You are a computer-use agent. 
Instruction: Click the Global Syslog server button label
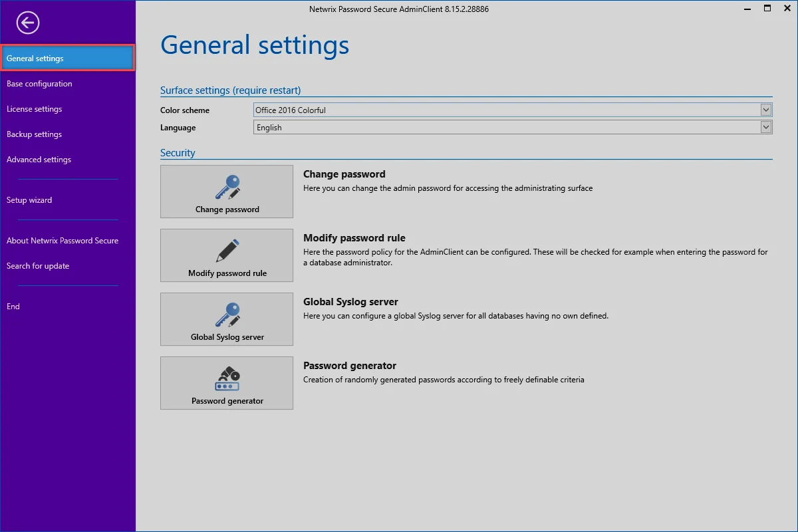pyautogui.click(x=227, y=337)
